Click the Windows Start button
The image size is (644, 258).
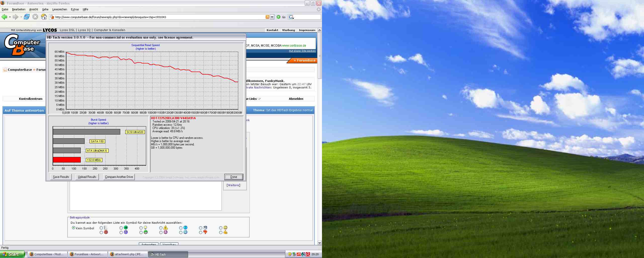click(x=12, y=254)
